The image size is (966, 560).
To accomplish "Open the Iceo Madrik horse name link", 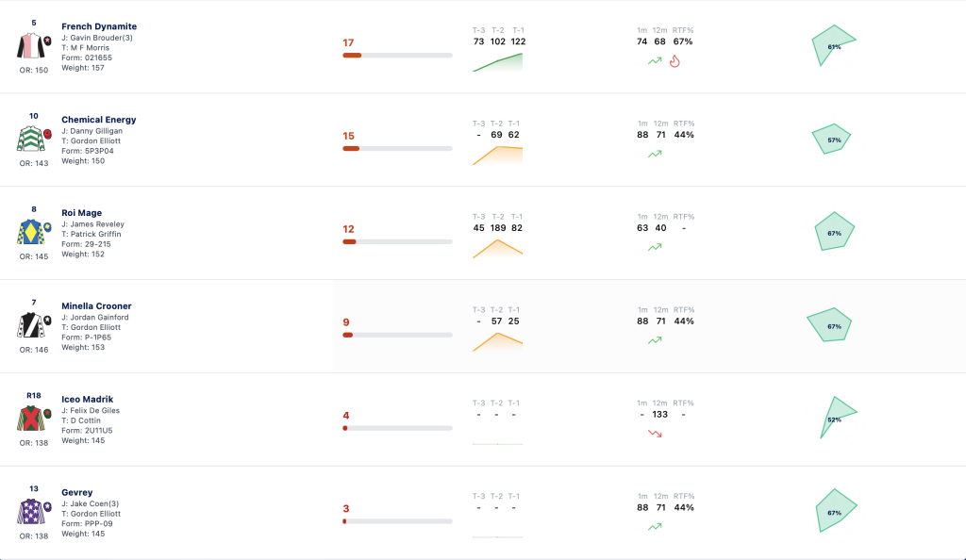I will click(x=88, y=399).
